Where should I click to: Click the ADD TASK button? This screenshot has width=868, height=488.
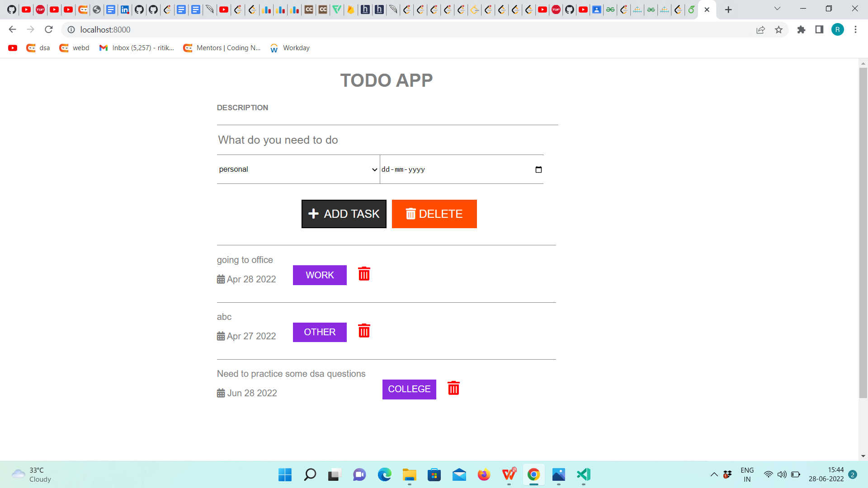(344, 214)
